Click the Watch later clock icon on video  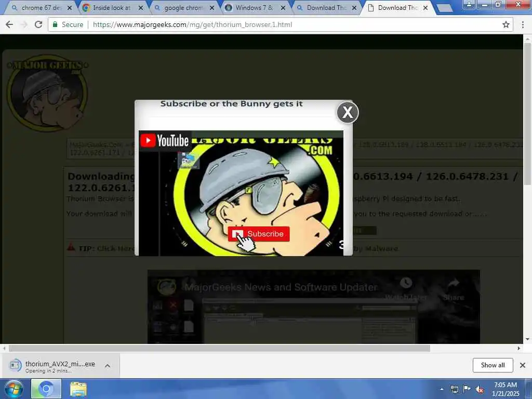pos(406,283)
